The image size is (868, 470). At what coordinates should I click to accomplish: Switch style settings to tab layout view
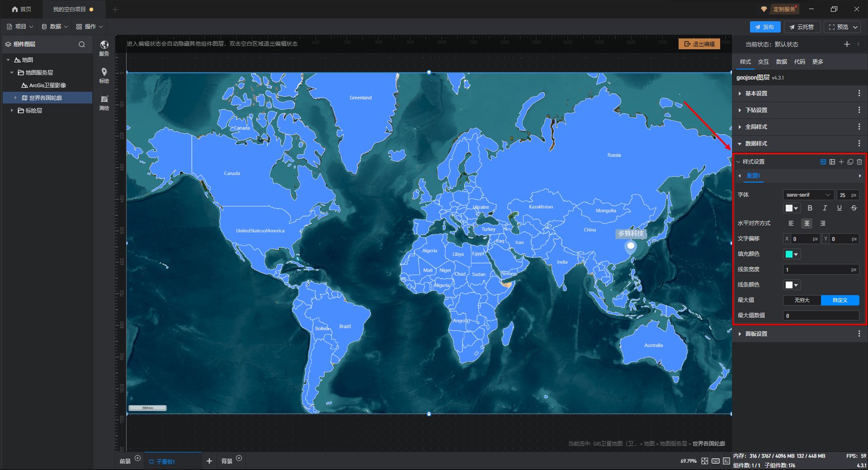point(823,162)
